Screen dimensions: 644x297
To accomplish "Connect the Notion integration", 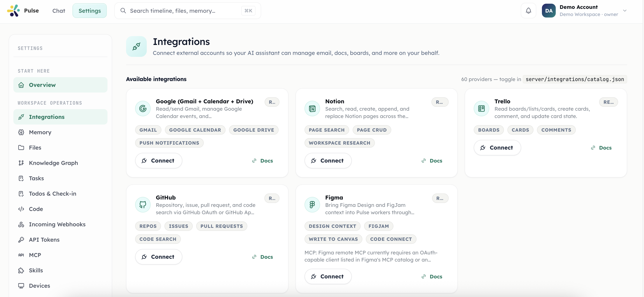I will 328,161.
